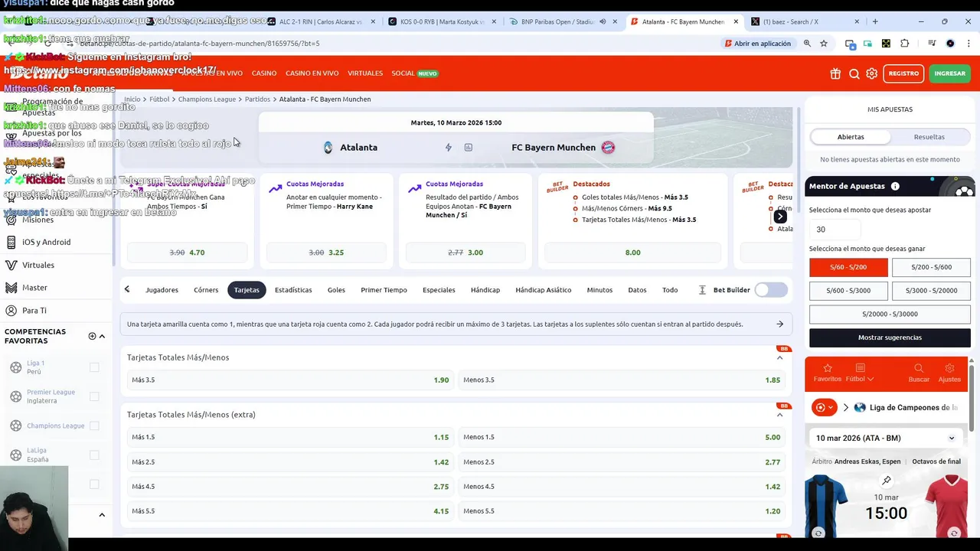The width and height of the screenshot is (980, 551).
Task: Go to the Champions League breadcrumb
Action: click(207, 99)
